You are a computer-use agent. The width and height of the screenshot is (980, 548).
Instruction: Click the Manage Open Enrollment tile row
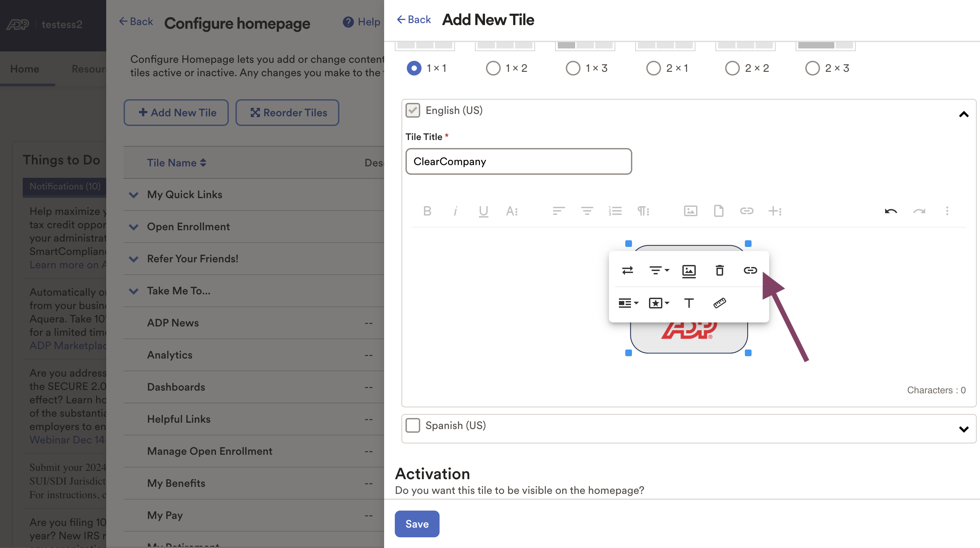tap(254, 451)
